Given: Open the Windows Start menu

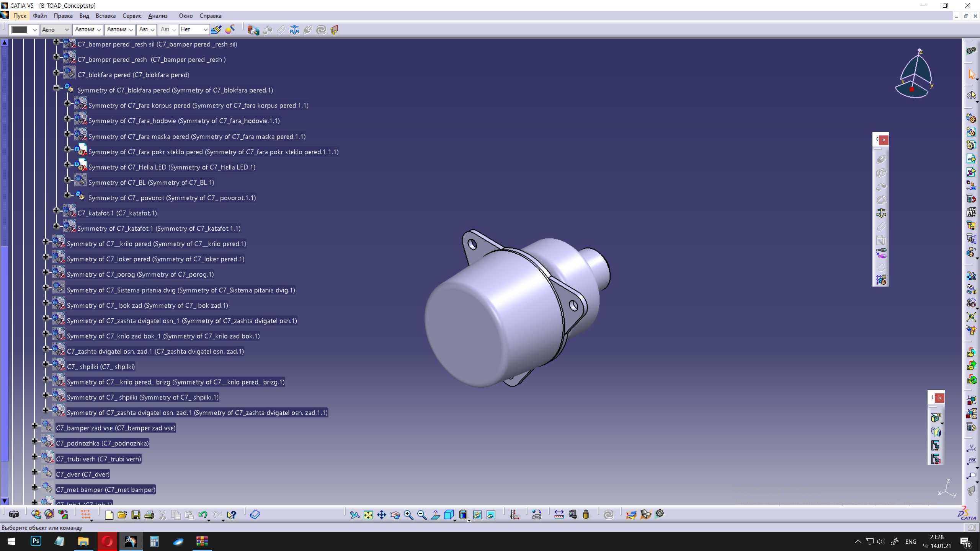Looking at the screenshot, I should click(x=11, y=541).
